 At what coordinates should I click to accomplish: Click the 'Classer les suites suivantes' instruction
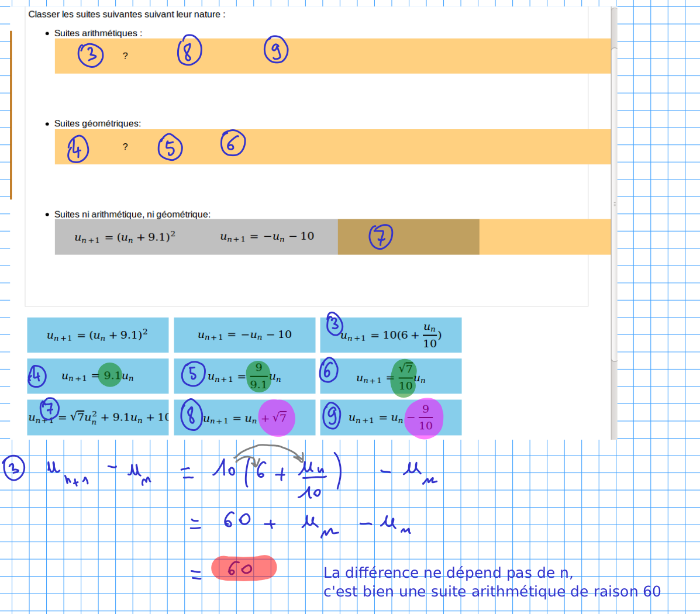tap(127, 14)
